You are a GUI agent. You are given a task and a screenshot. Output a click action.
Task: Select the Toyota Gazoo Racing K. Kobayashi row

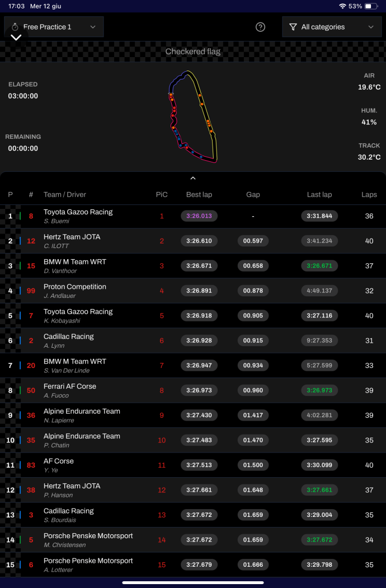pyautogui.click(x=193, y=315)
